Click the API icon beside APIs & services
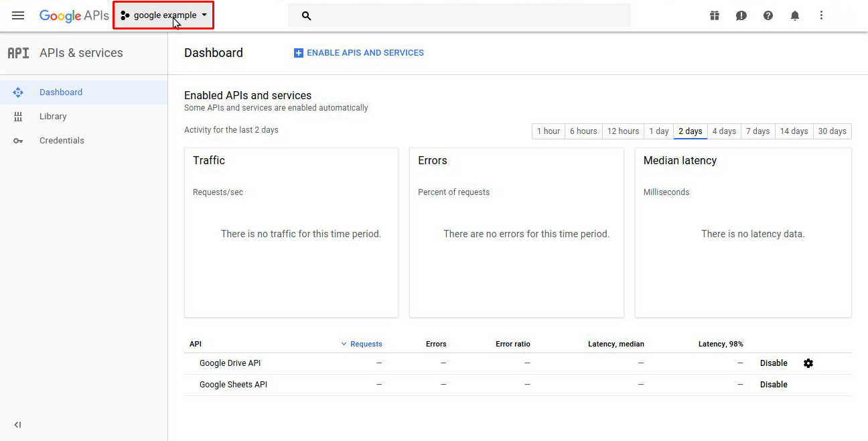Screen dimensions: 868x441 [18, 53]
